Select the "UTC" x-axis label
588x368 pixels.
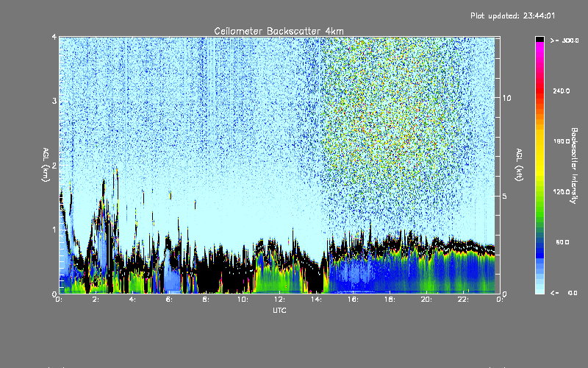click(x=279, y=311)
